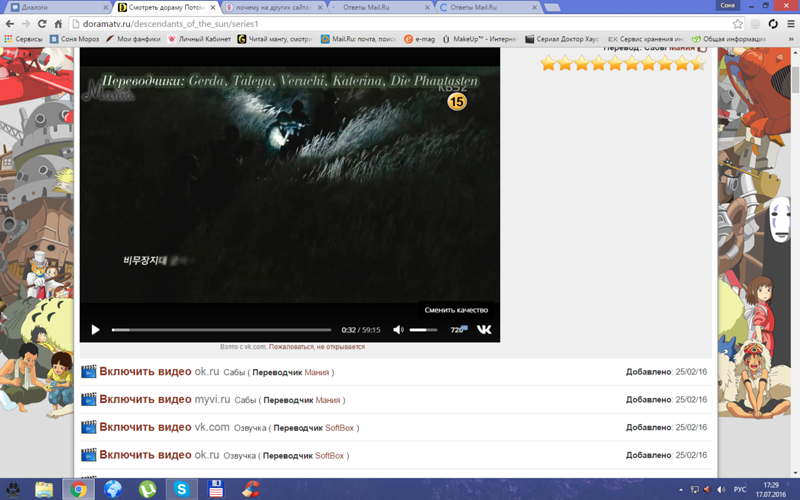Open the Сервис хранения bookmark
The width and height of the screenshot is (800, 500).
coord(645,39)
